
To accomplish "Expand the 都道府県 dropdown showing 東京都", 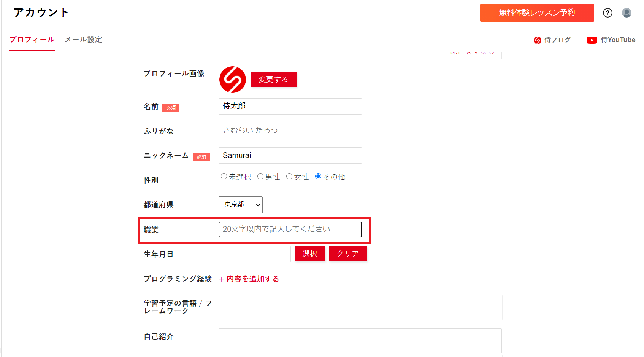I will 240,205.
